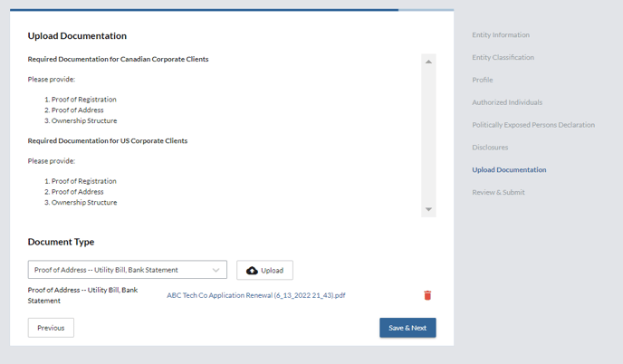Screen dimensions: 623x364
Task: Click the instructions scroll up arrow
Action: point(428,62)
